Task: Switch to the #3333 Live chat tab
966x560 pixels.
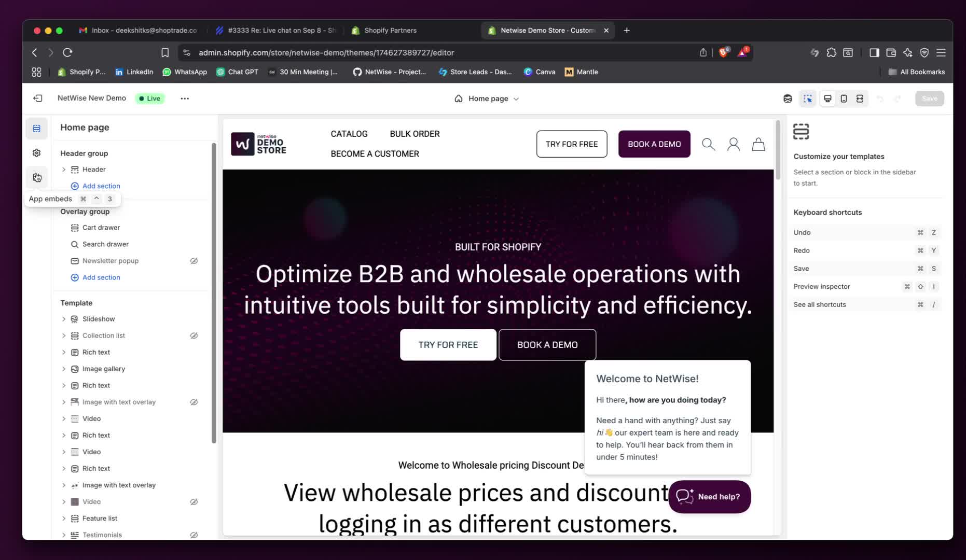Action: coord(275,31)
